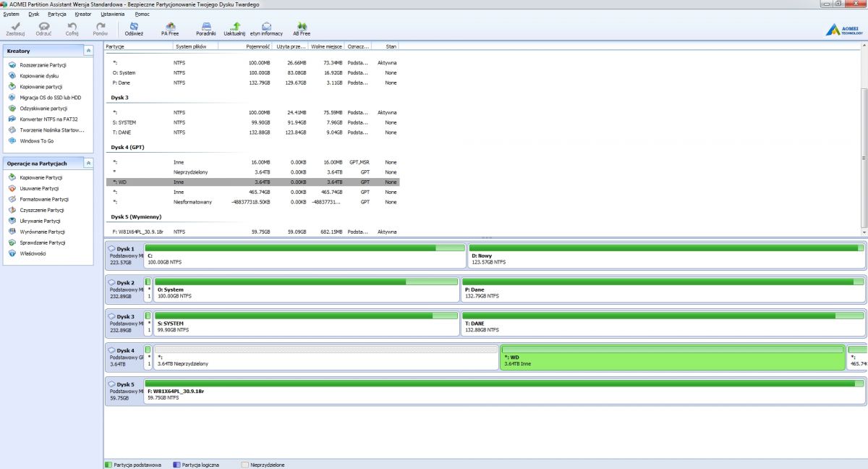Select the T: DANE row in list
Screen dimensions: 868x469
pos(252,132)
